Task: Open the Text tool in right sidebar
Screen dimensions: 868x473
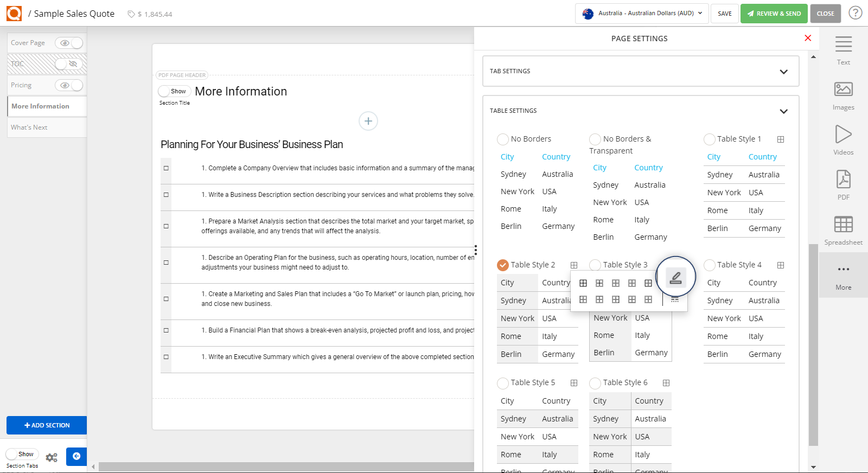Action: pyautogui.click(x=843, y=50)
